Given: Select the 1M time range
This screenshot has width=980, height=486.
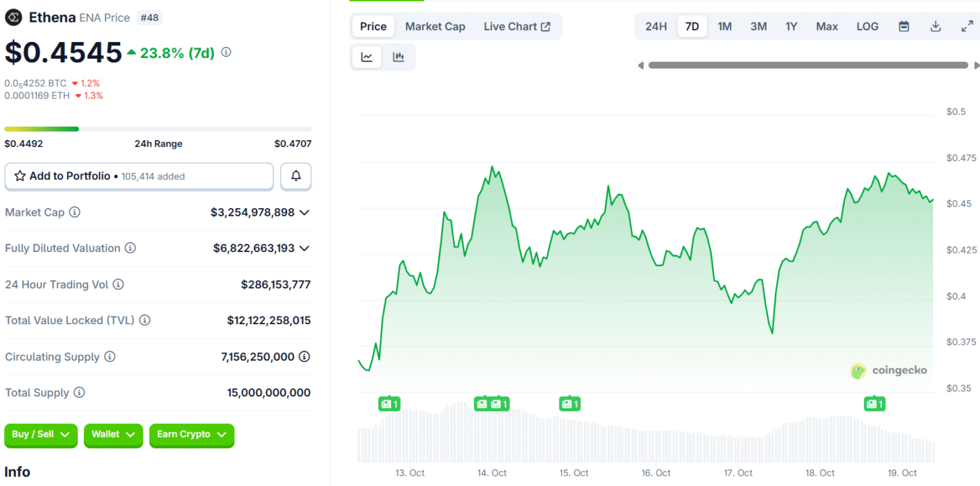Looking at the screenshot, I should point(724,27).
